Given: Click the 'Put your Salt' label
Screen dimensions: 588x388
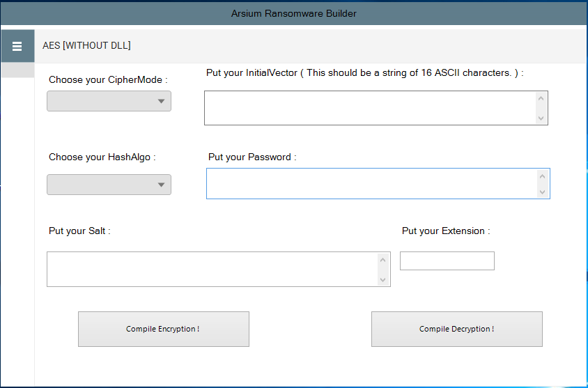Looking at the screenshot, I should [79, 231].
